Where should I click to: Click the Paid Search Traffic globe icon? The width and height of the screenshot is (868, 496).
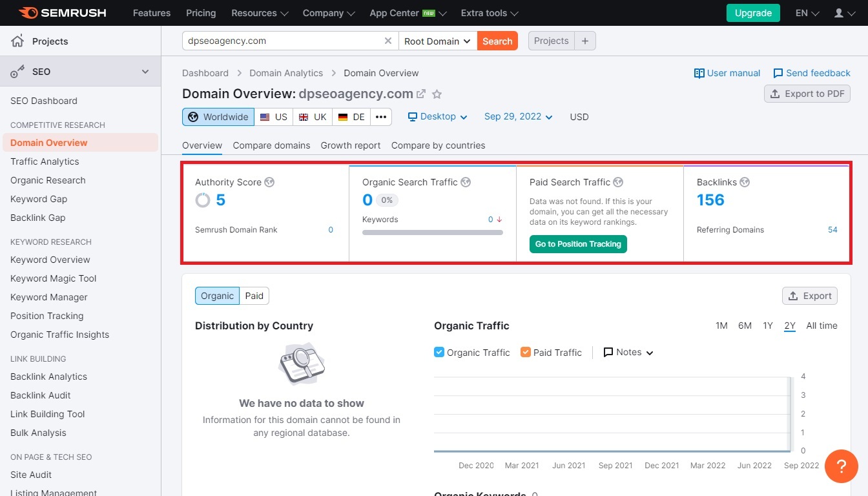(x=618, y=182)
